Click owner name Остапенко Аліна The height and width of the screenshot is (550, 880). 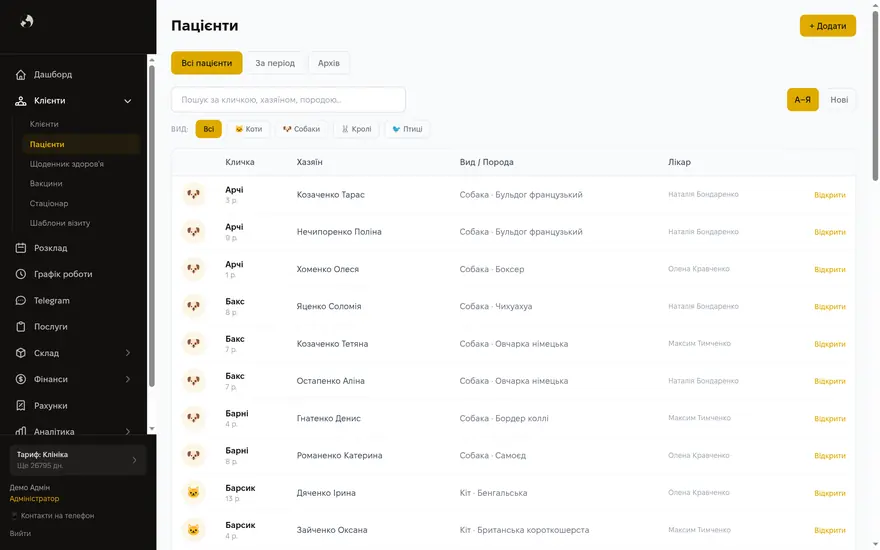point(331,381)
